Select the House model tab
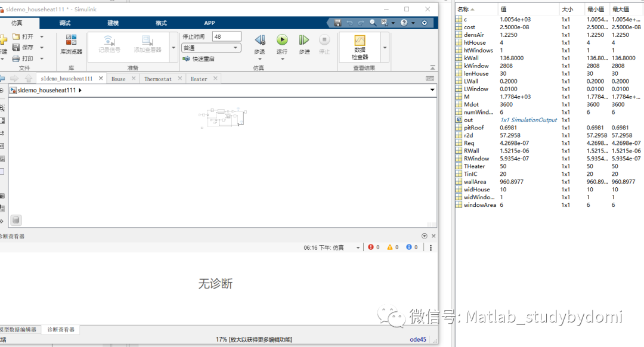 tap(118, 79)
